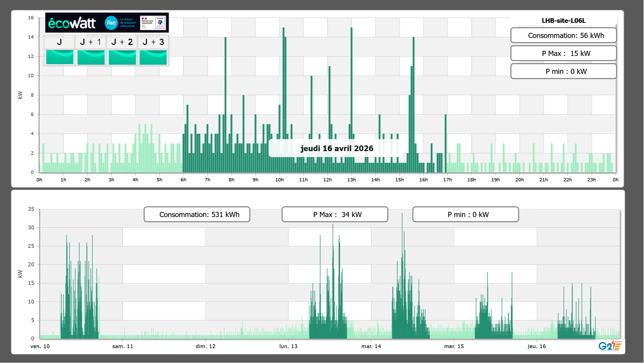Click the P Max : 15 kW box
The width and height of the screenshot is (644, 363).
pos(563,53)
